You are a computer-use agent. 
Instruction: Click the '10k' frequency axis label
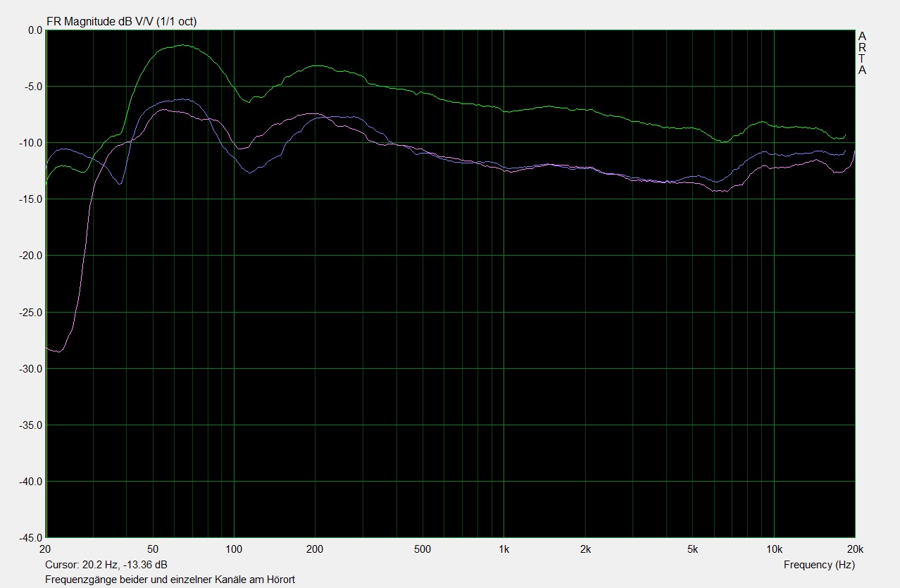(x=774, y=549)
